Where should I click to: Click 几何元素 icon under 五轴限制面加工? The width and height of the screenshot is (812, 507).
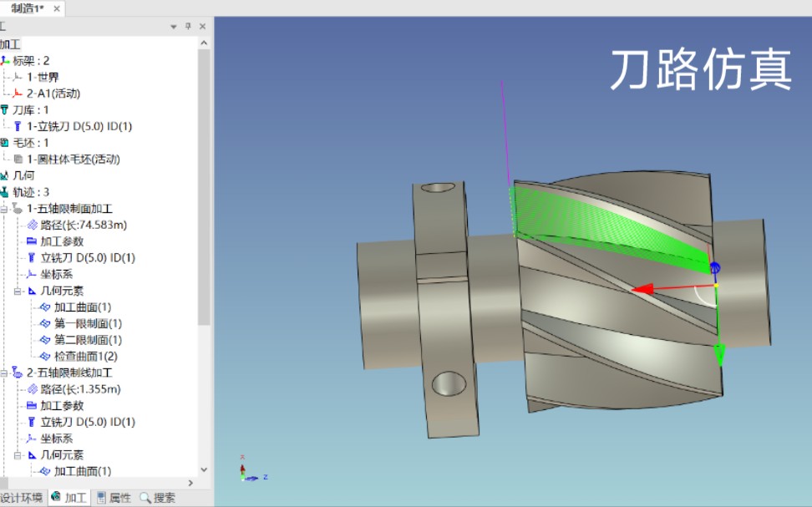(x=32, y=291)
